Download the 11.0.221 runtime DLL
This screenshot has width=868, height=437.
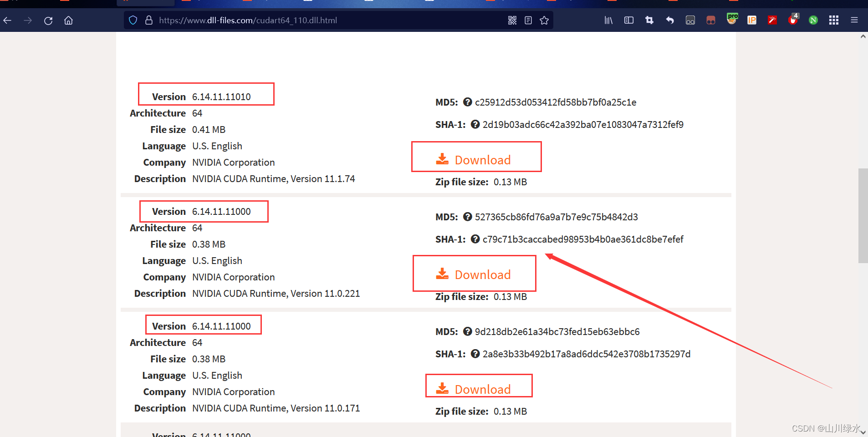click(474, 274)
